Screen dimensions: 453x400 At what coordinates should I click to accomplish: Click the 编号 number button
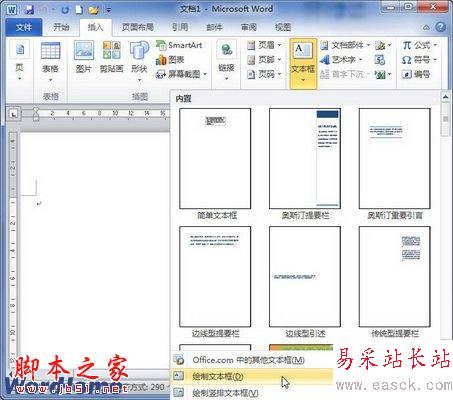416,74
